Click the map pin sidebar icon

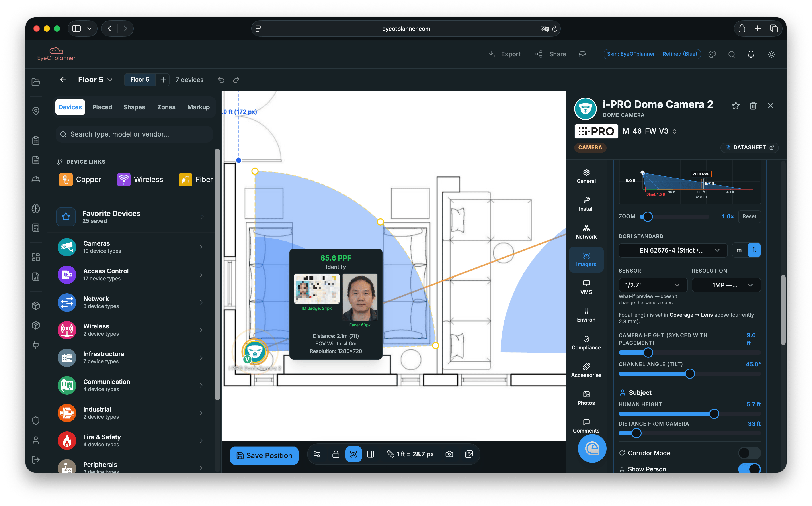click(36, 111)
